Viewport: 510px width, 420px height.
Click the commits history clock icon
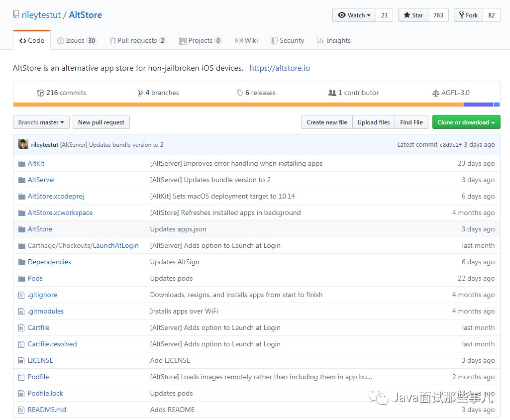click(41, 93)
